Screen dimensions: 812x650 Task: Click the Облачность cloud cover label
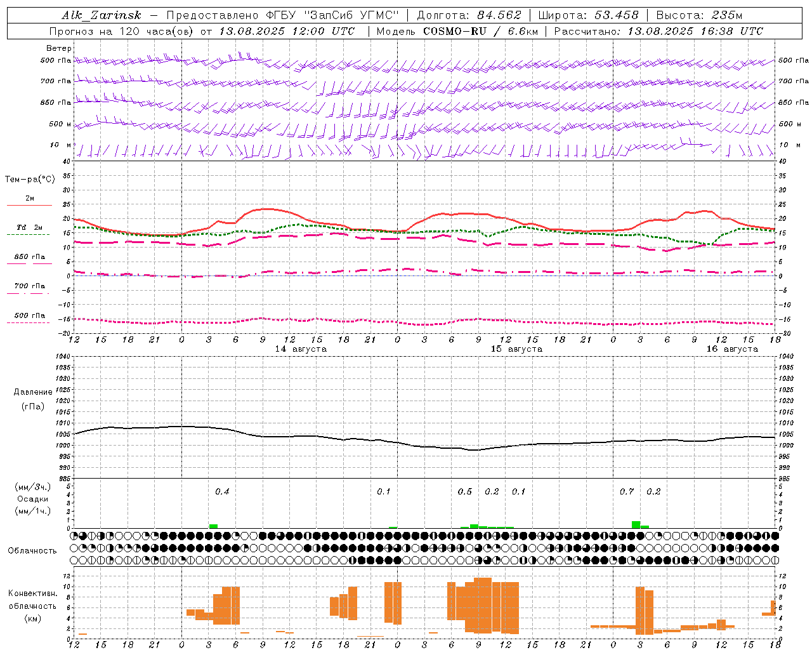point(32,551)
